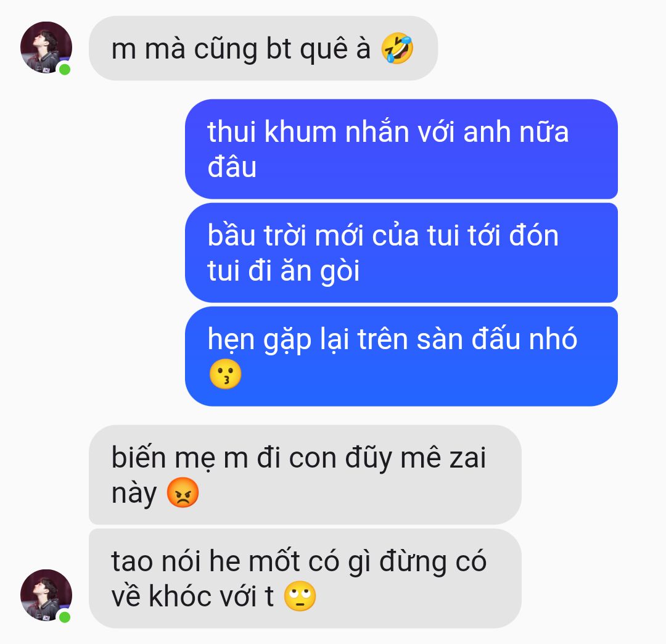Image resolution: width=666 pixels, height=644 pixels.
Task: Click the word "đâu" in first blue bubble
Action: (232, 166)
